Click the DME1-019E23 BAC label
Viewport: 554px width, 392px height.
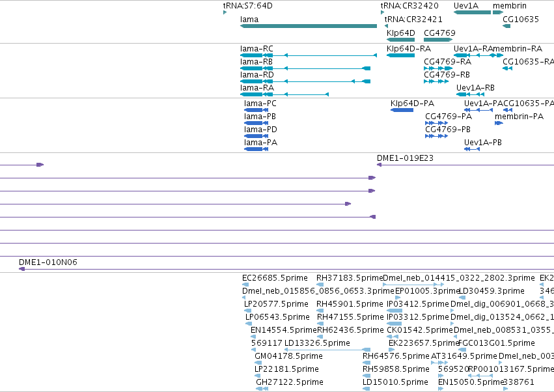point(406,158)
